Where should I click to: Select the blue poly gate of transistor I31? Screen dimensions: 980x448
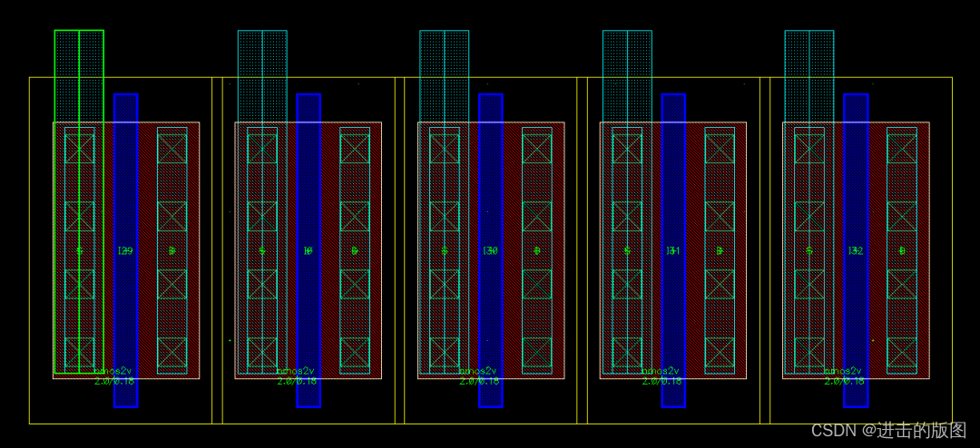[x=673, y=250]
